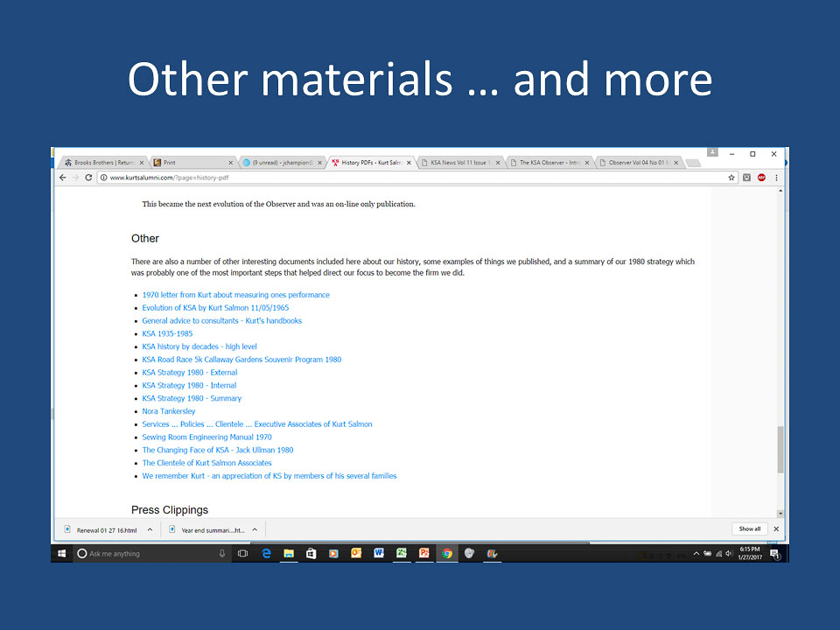Click the browser back arrow
This screenshot has width=840, height=630.
pos(62,178)
